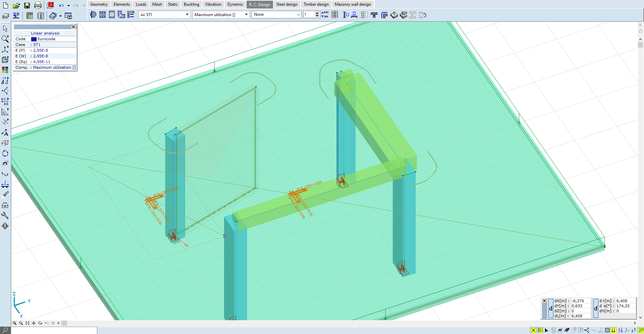Image resolution: width=644 pixels, height=334 pixels.
Task: Increase the scale value using the spinner up arrow
Action: point(317,13)
